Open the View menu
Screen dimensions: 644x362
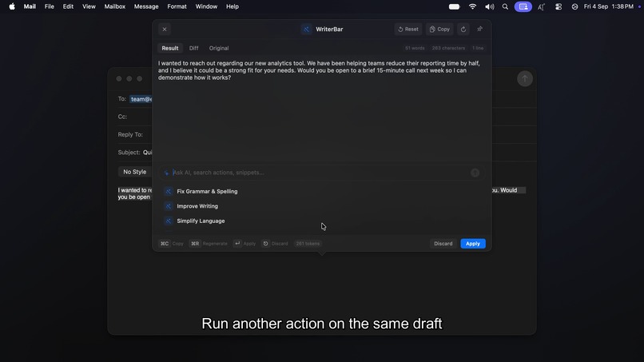tap(89, 6)
